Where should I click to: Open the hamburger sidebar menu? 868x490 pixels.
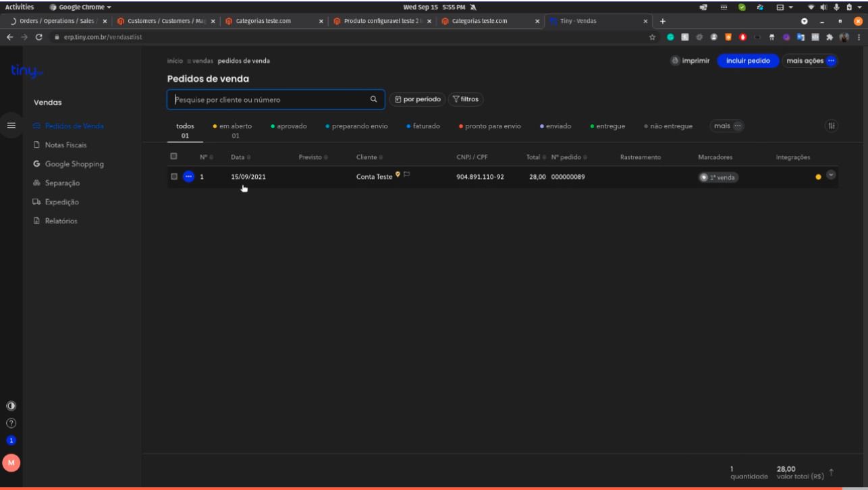(x=11, y=126)
